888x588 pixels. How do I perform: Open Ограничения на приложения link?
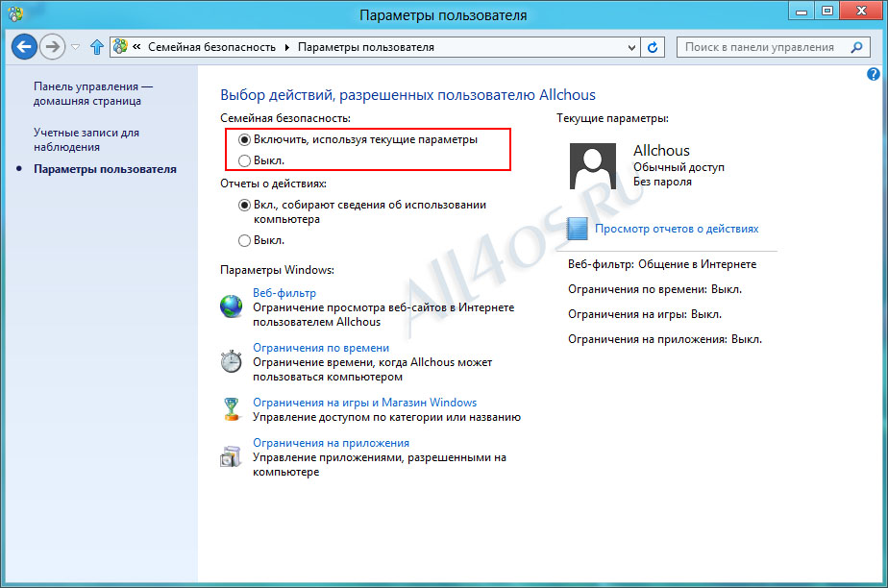click(x=331, y=443)
